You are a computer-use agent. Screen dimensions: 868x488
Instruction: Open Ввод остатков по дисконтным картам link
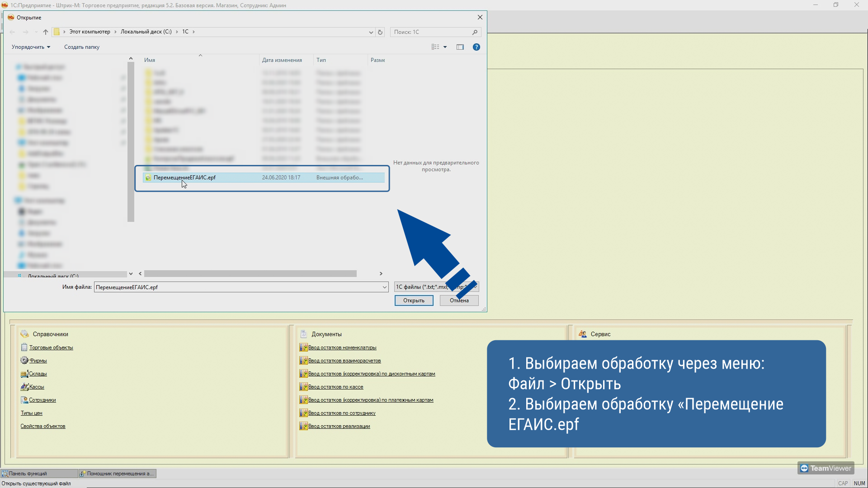point(372,374)
